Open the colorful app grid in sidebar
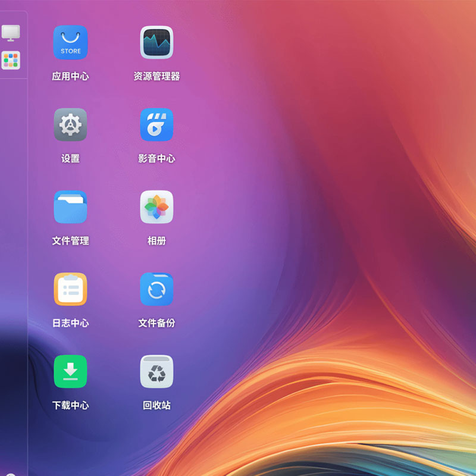 coord(11,60)
